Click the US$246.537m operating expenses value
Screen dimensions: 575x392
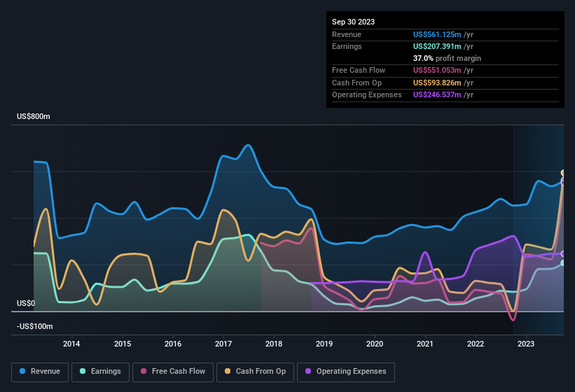pos(437,95)
